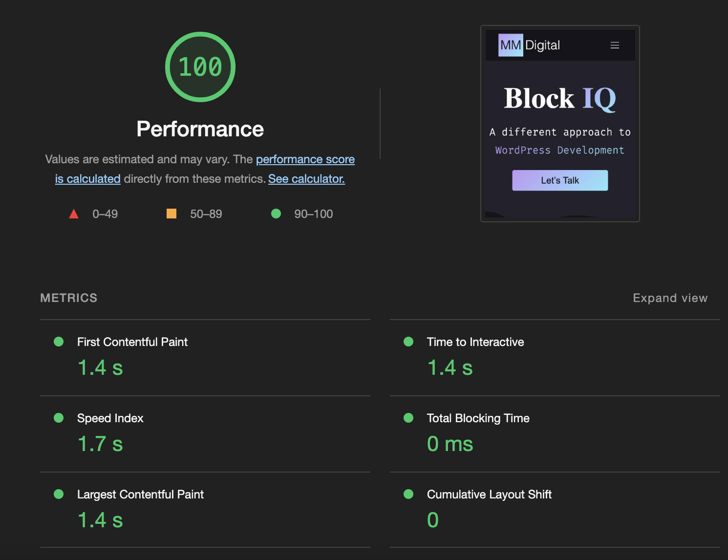728x560 pixels.
Task: Select the Cumulative Layout Shift label
Action: click(489, 495)
